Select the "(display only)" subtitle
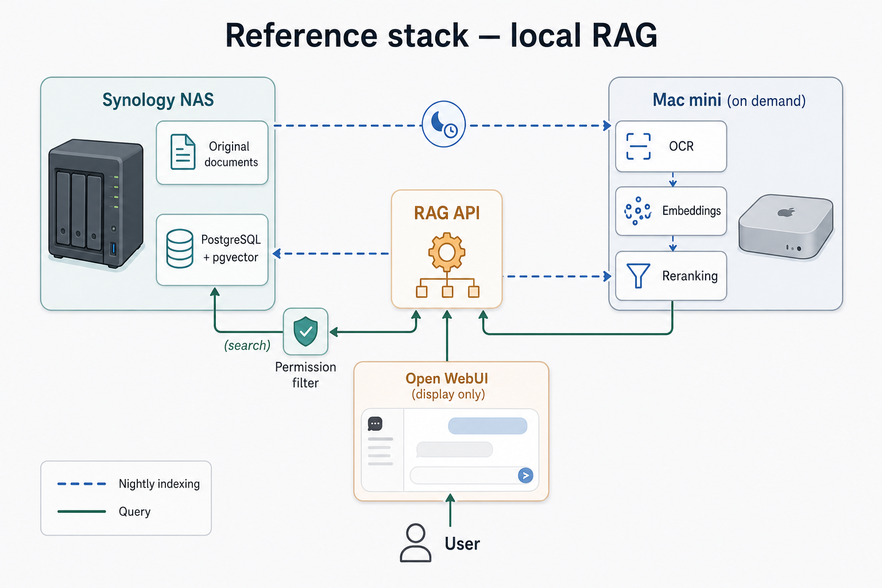 (x=448, y=394)
